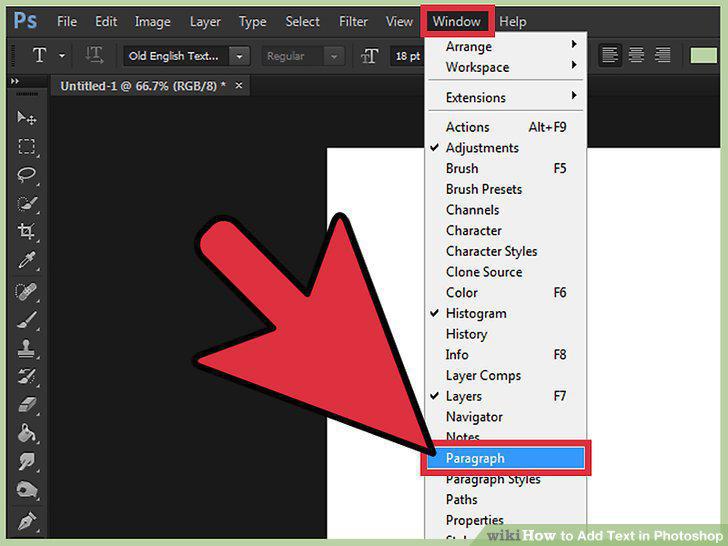Click the green text color swatch
Screen dimensions: 728x546
pyautogui.click(x=703, y=55)
